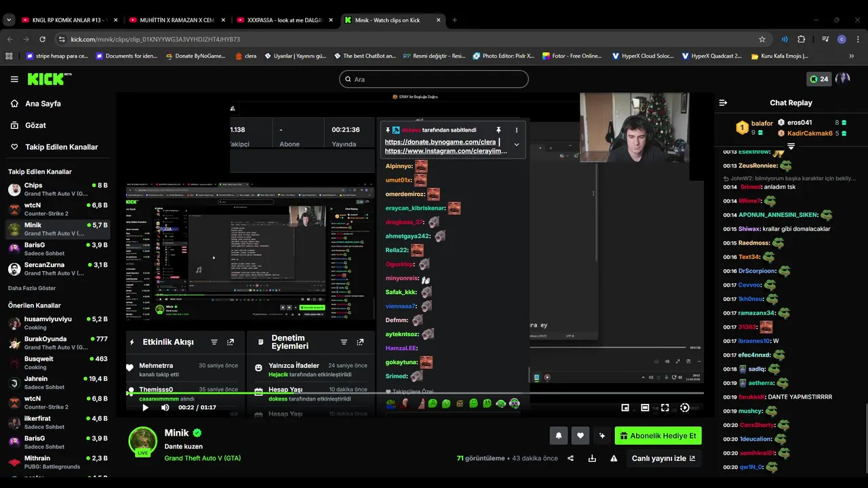
Task: Switch the clip to fullscreen
Action: [665, 407]
